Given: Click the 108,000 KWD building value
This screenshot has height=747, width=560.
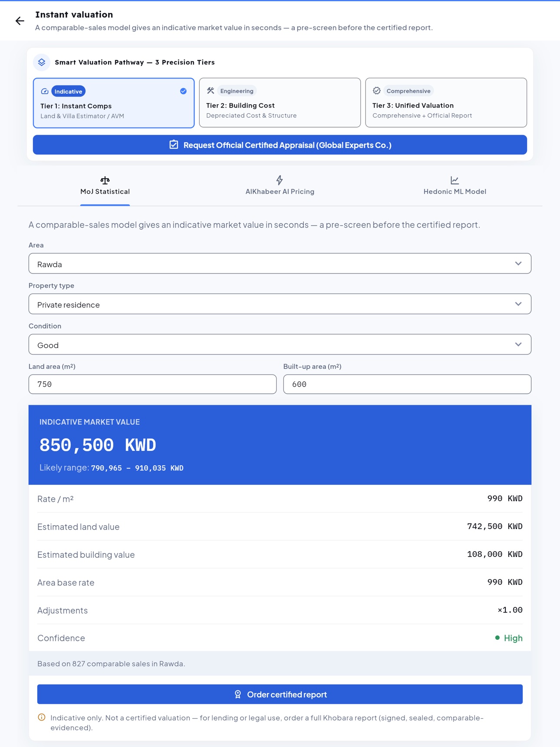Looking at the screenshot, I should tap(494, 554).
